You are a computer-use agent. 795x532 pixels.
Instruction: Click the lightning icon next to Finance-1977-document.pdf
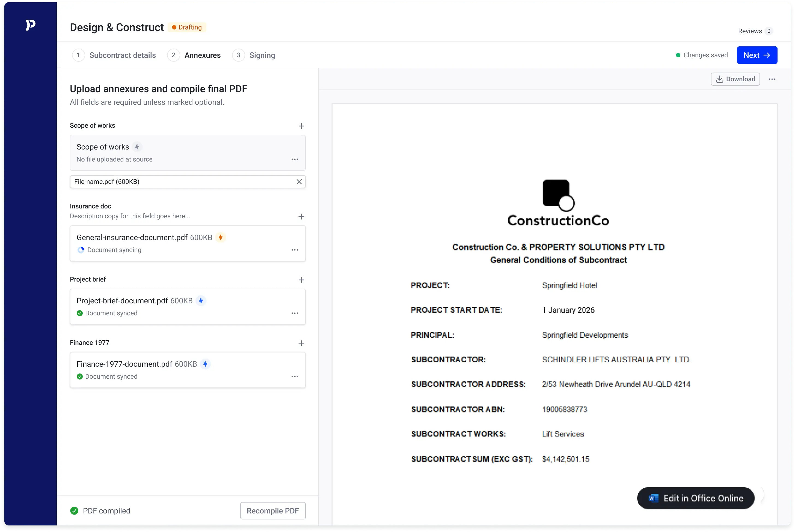pos(205,364)
